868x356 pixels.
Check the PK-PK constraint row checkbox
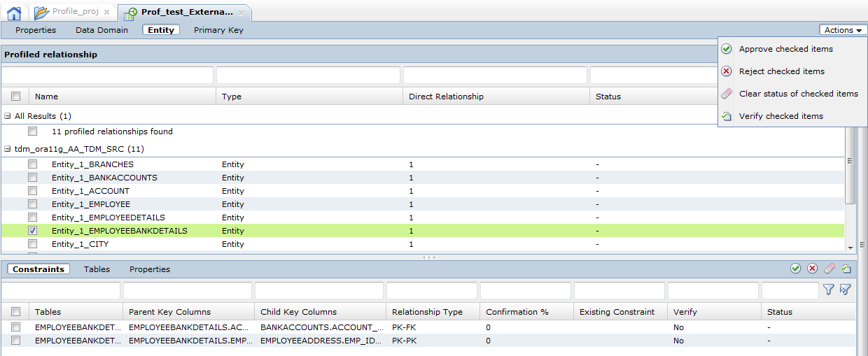click(x=16, y=341)
